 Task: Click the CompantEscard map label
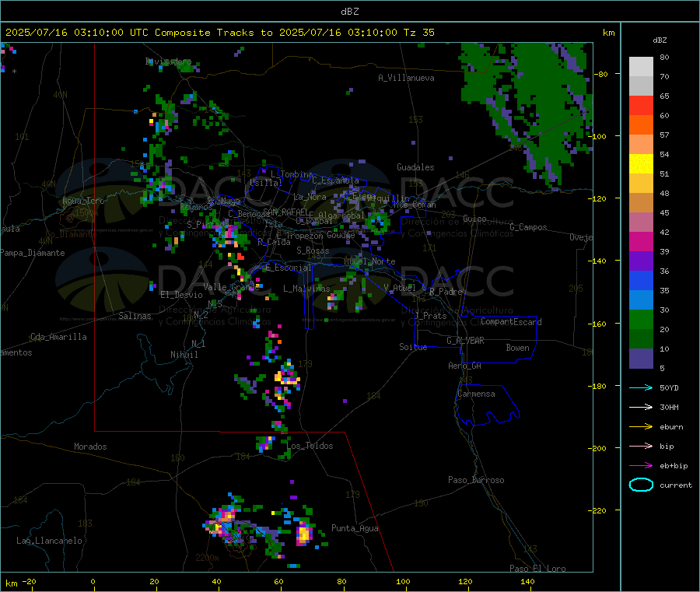coord(511,321)
